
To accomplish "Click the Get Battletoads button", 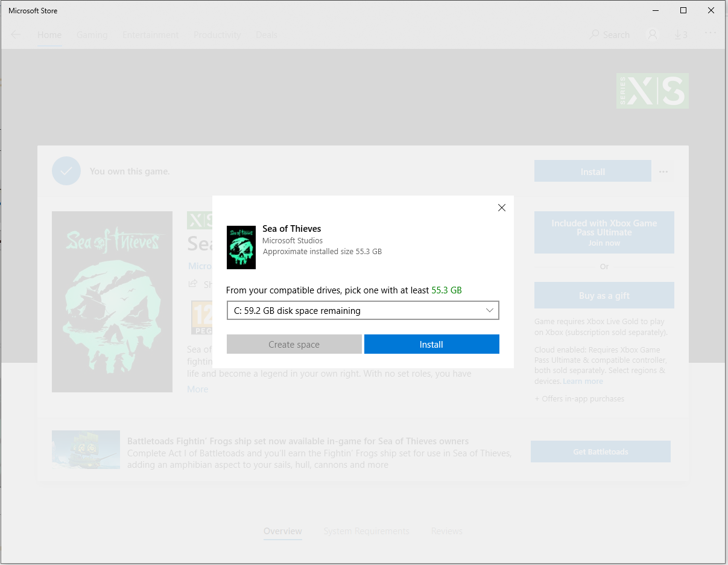I will [x=601, y=452].
